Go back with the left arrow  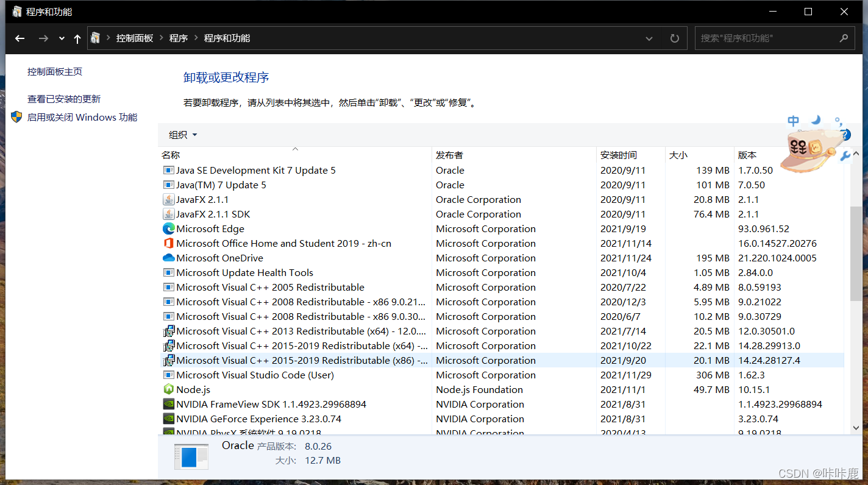(20, 38)
